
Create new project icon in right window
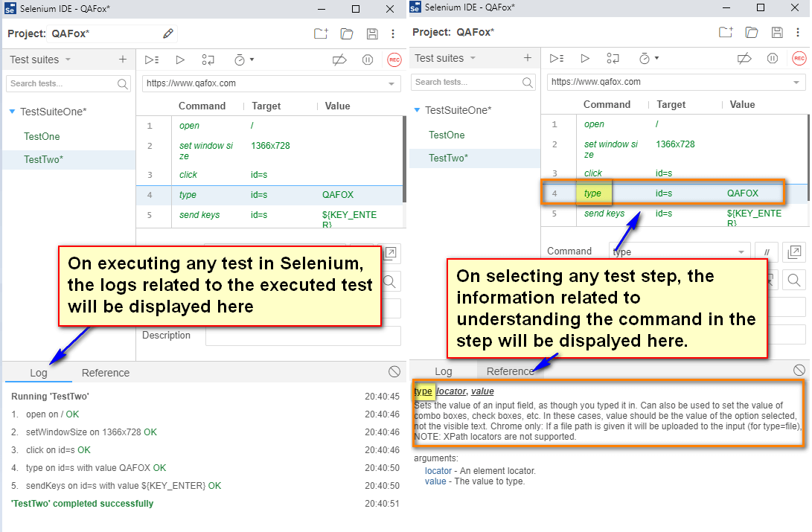(x=726, y=32)
